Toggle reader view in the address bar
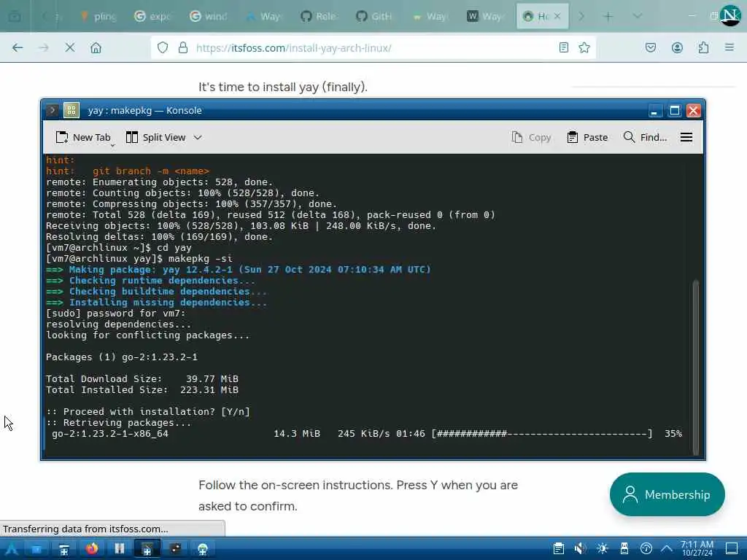 pyautogui.click(x=564, y=47)
